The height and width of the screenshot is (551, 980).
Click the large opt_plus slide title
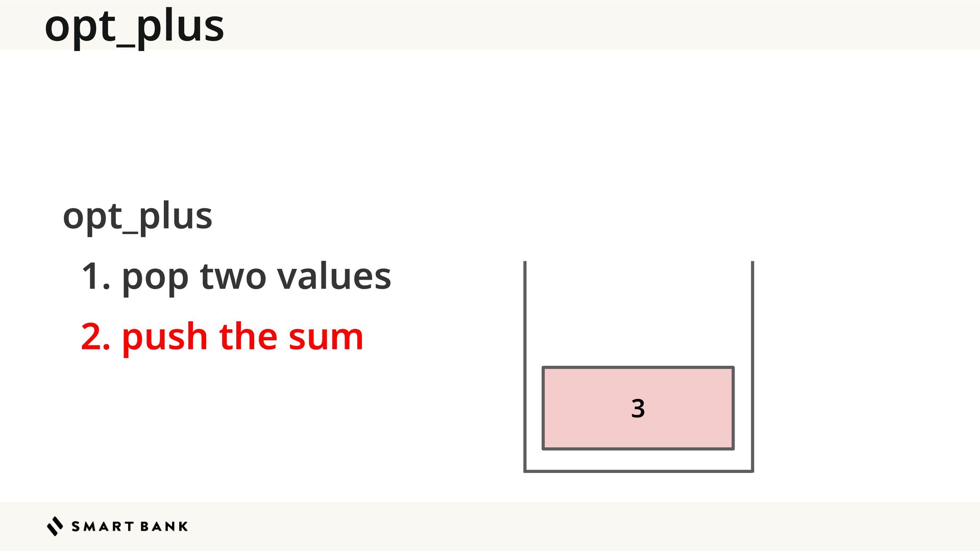tap(134, 27)
